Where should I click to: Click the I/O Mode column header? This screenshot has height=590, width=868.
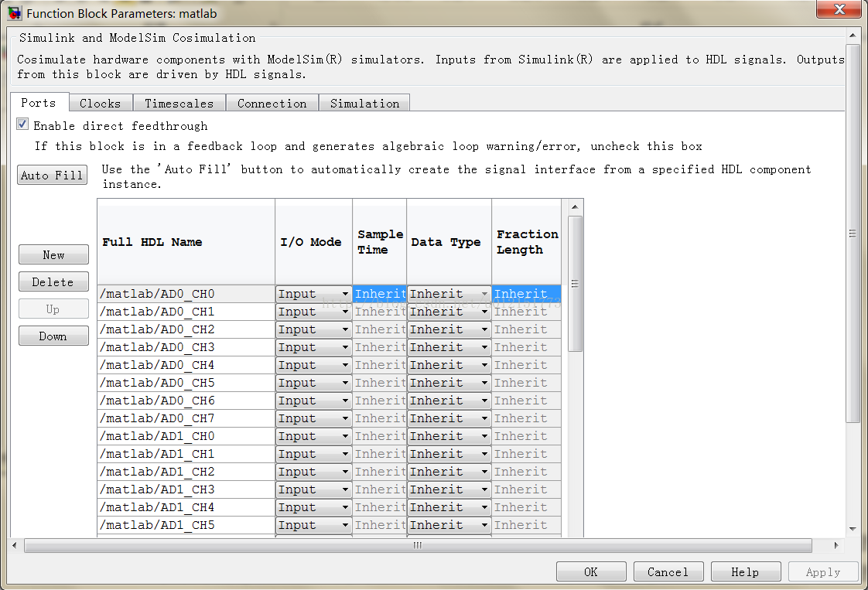pos(313,242)
